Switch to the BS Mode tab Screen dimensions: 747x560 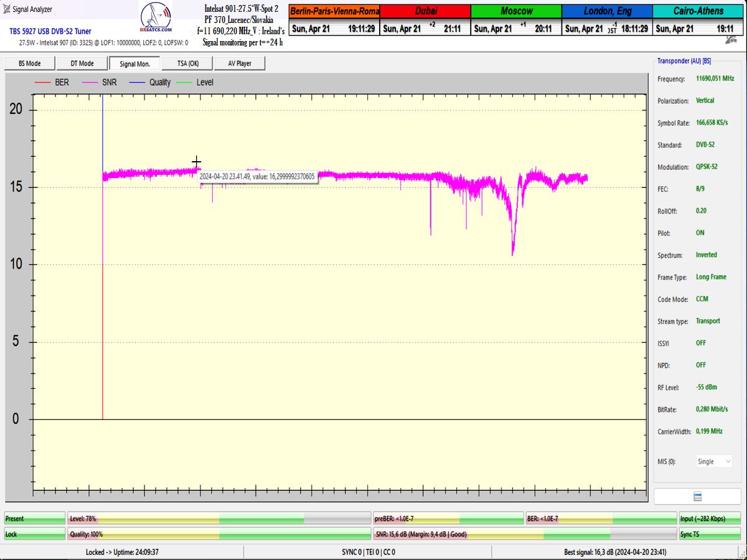pyautogui.click(x=29, y=63)
